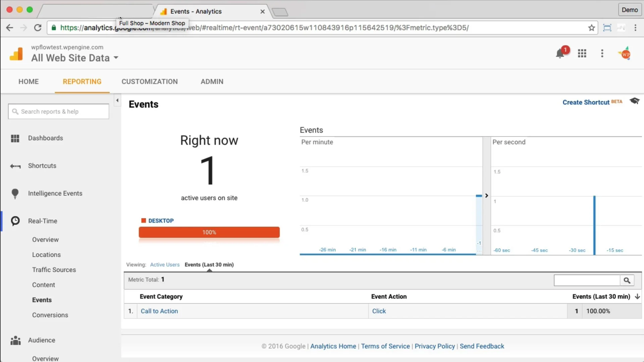Click the Call to Action category link

coord(159,311)
